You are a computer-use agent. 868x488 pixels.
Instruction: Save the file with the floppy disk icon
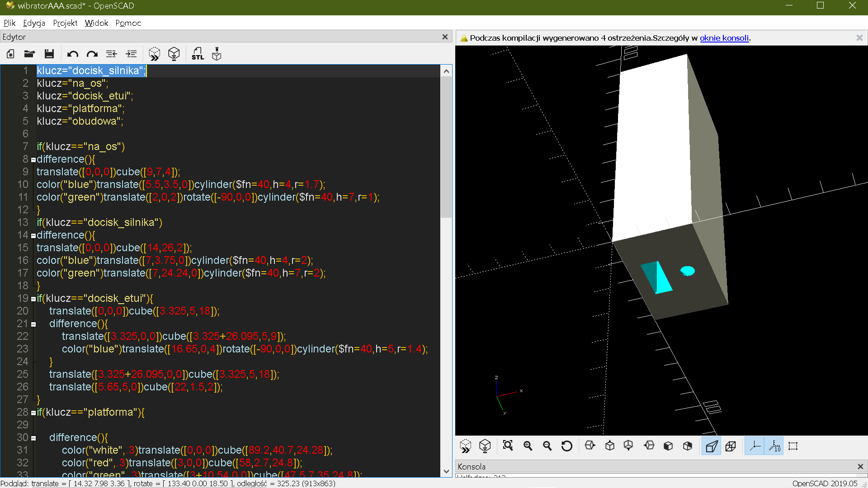click(49, 54)
